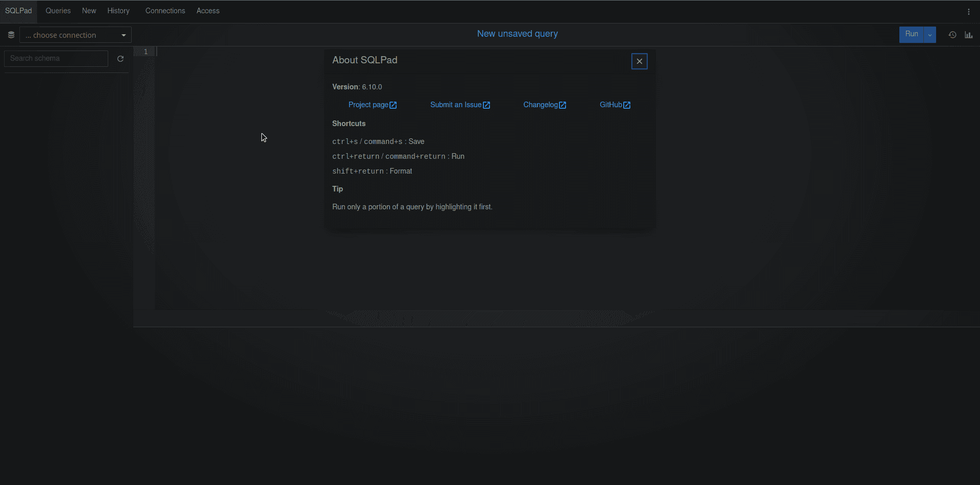Click the database stack icon
The image size is (980, 485).
[x=11, y=35]
